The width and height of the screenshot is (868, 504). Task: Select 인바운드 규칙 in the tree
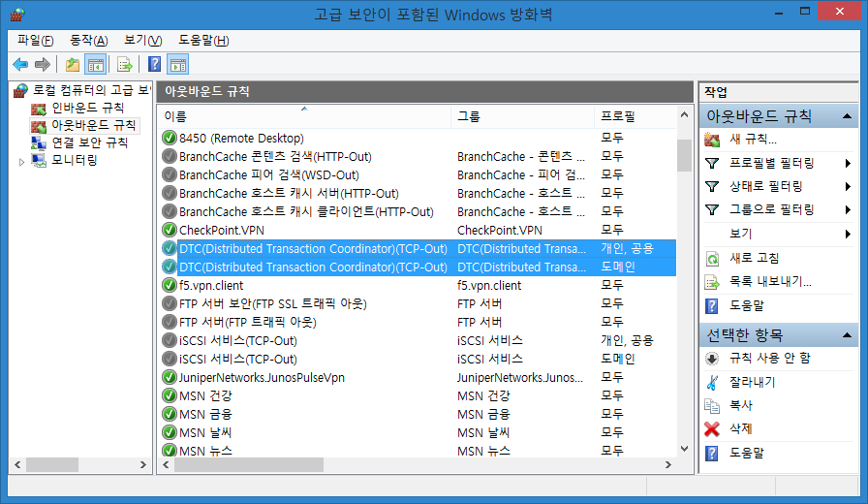click(87, 108)
